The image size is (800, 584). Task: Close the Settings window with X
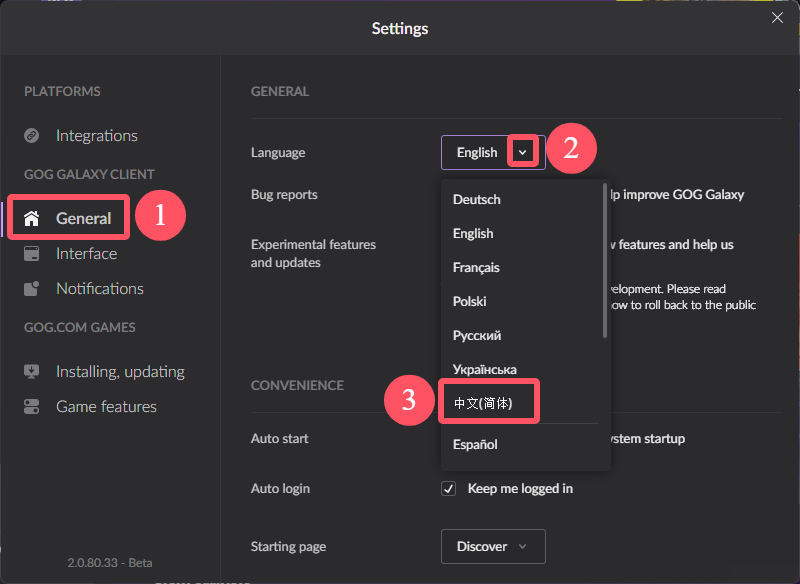[777, 18]
